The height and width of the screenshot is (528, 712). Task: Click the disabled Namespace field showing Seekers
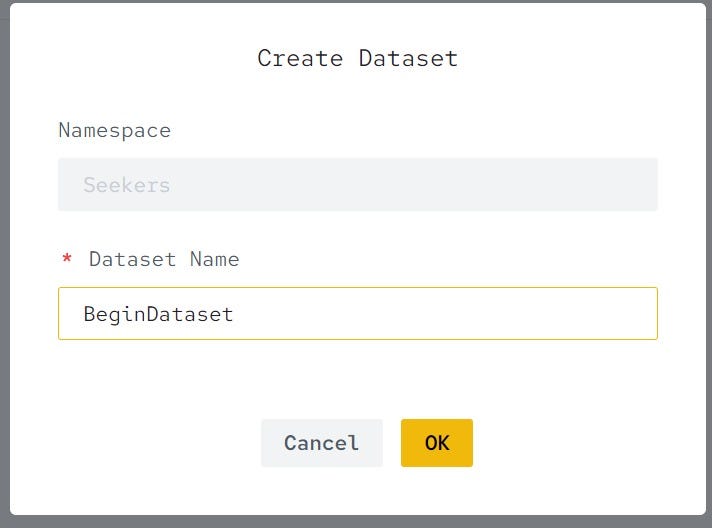(358, 184)
